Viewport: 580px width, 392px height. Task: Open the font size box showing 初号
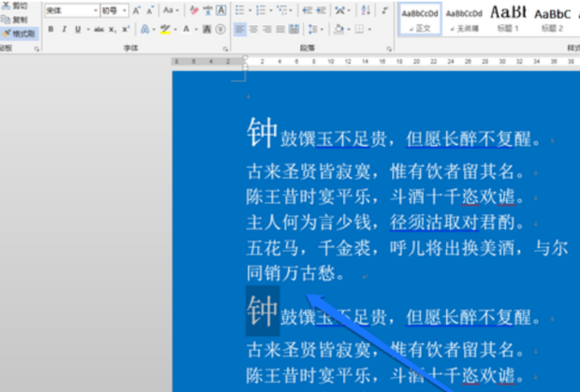(114, 10)
